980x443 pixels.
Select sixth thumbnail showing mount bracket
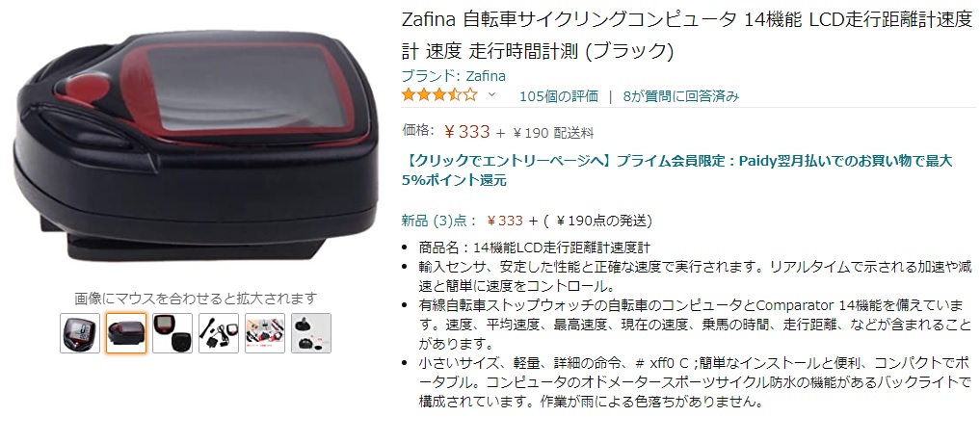(x=311, y=333)
